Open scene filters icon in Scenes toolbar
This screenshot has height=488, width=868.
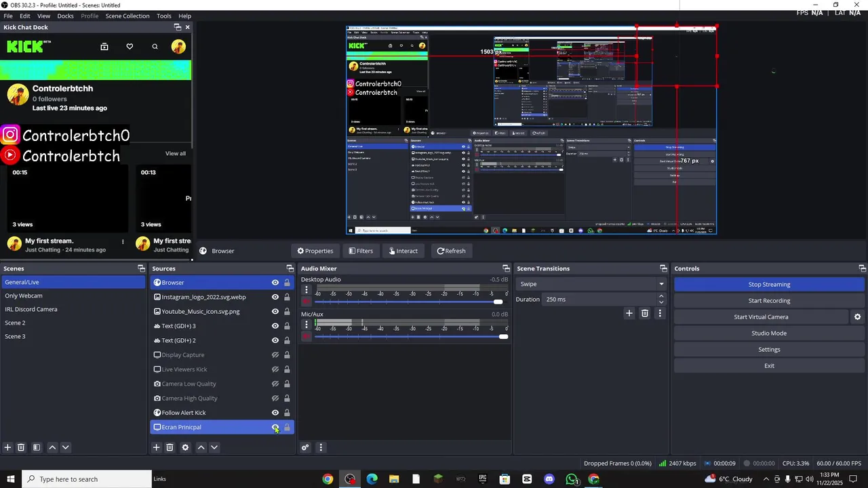(37, 447)
